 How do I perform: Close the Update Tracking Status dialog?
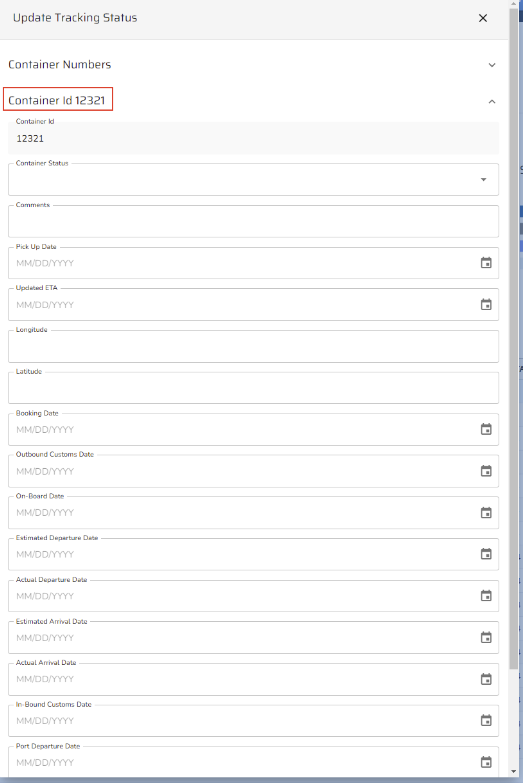483,18
